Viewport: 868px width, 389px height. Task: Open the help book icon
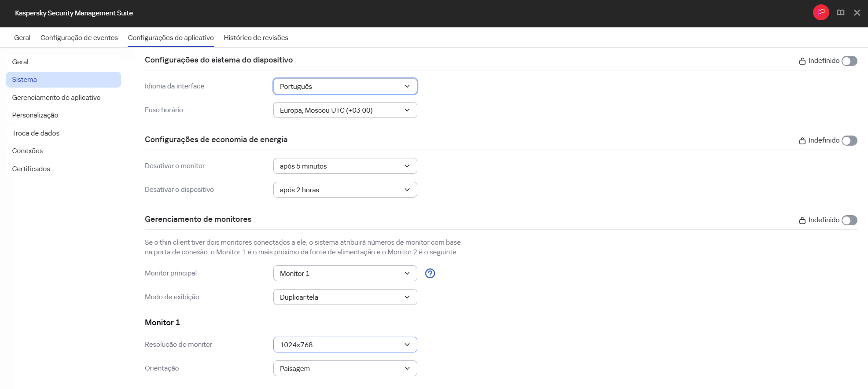coord(841,13)
